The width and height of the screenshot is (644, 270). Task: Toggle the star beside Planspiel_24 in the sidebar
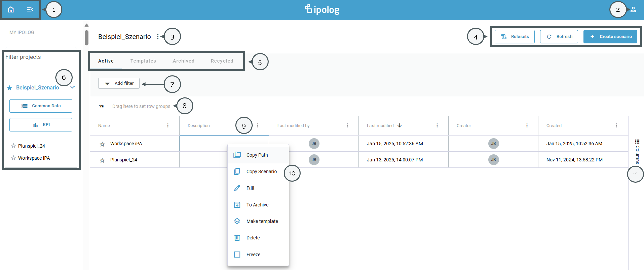[13, 146]
